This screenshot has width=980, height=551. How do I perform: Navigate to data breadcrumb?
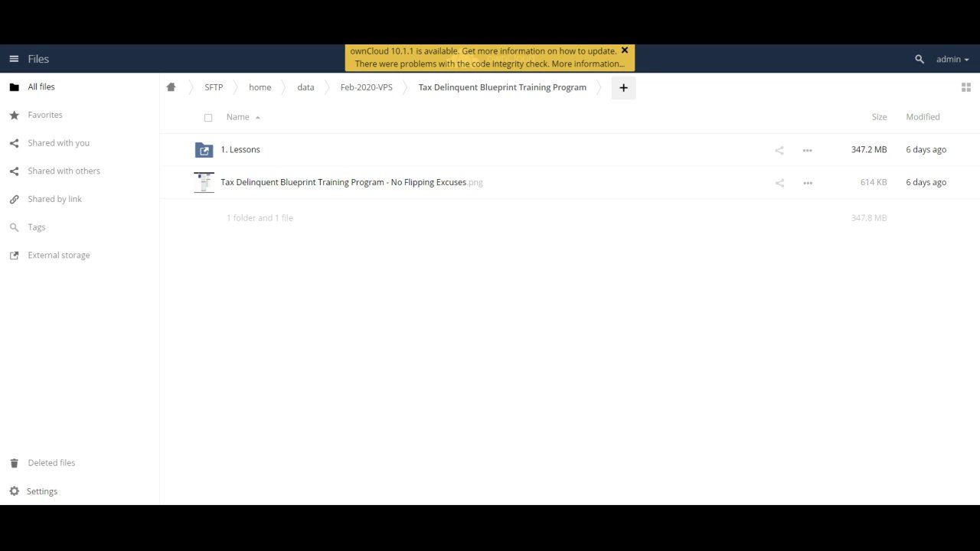click(305, 87)
